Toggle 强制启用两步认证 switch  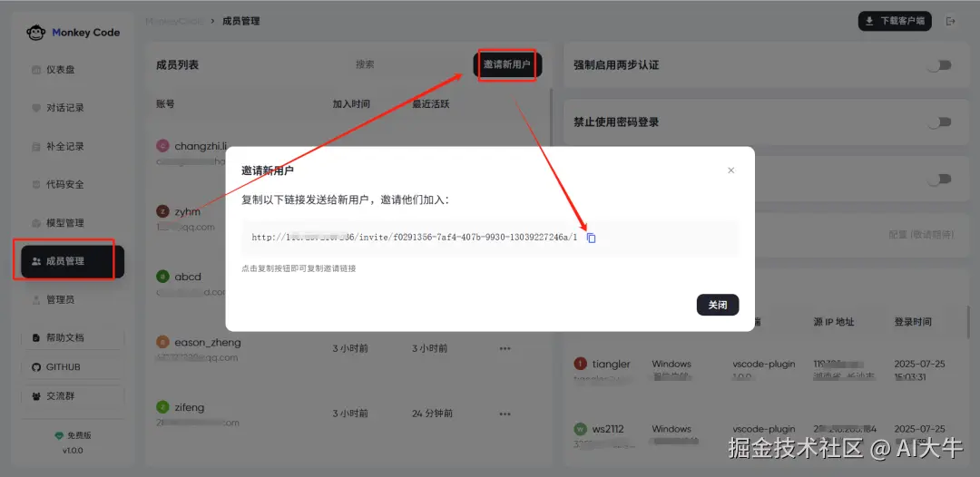tap(939, 65)
